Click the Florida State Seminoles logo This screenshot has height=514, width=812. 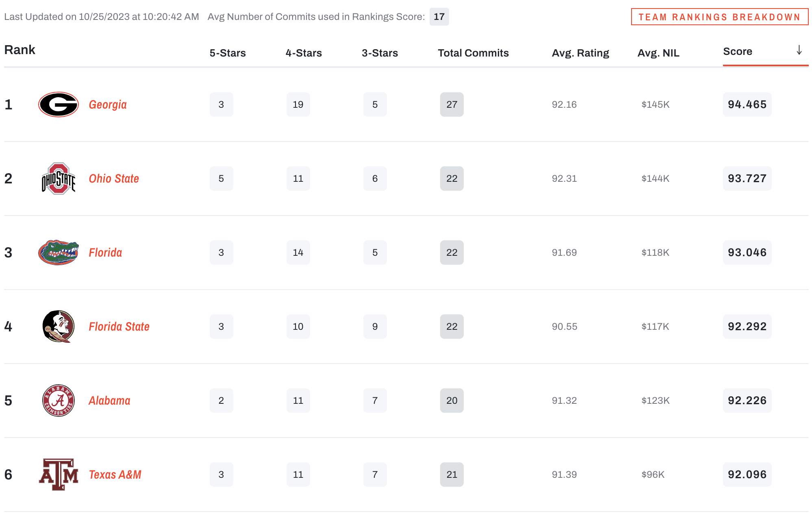pos(59,327)
